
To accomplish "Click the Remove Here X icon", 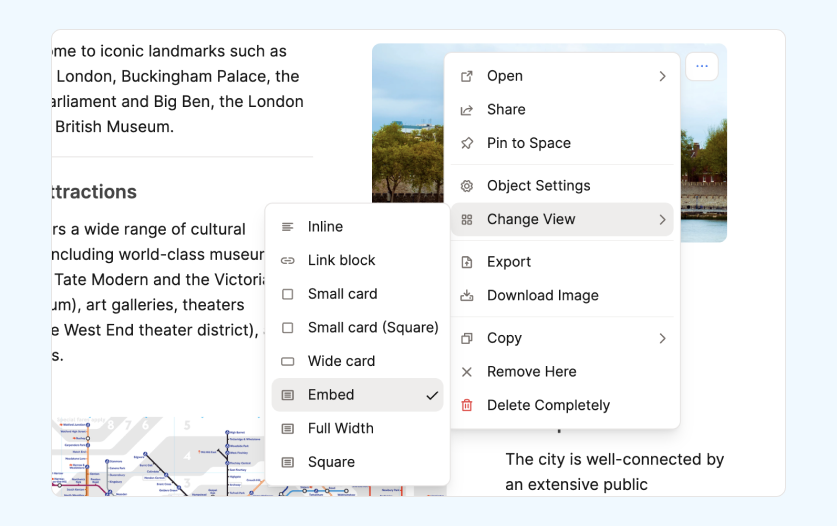I will click(466, 372).
